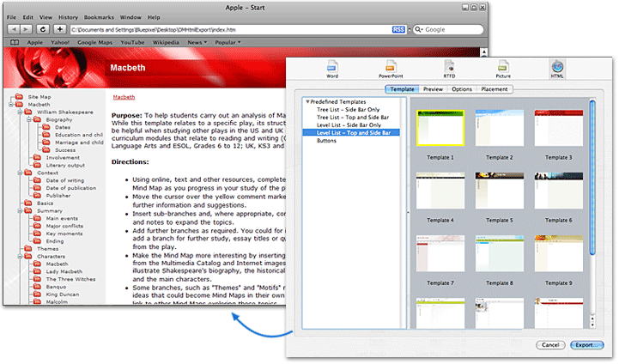
Task: Click the King Duncan folder icon
Action: click(x=37, y=294)
